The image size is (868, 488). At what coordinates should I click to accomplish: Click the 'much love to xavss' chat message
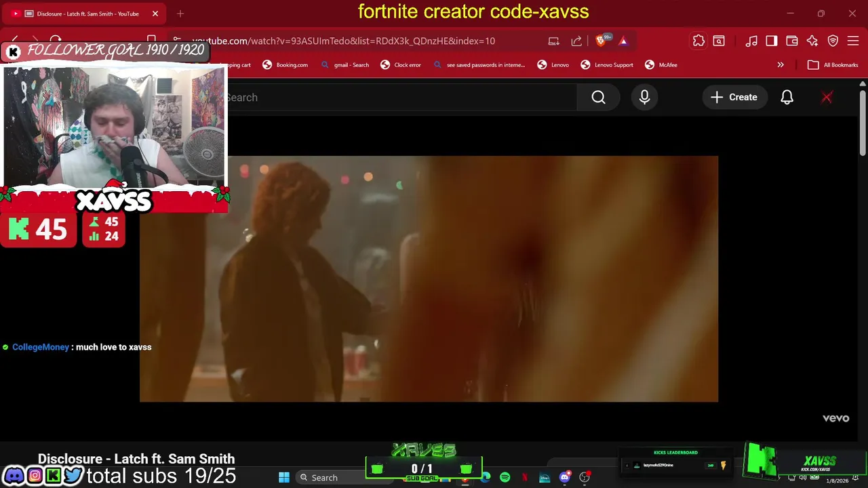click(x=113, y=347)
